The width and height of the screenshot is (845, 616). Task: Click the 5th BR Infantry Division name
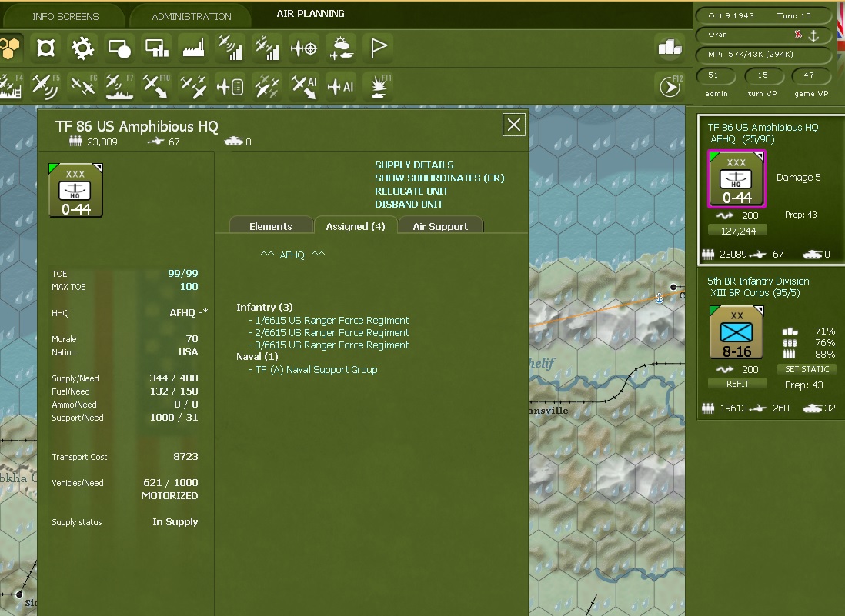point(758,281)
